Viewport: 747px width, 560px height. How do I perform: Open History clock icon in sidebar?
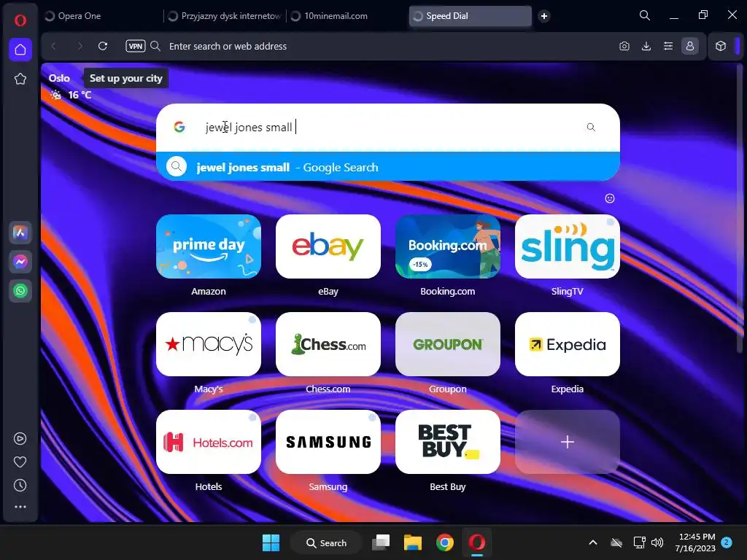[x=20, y=485]
